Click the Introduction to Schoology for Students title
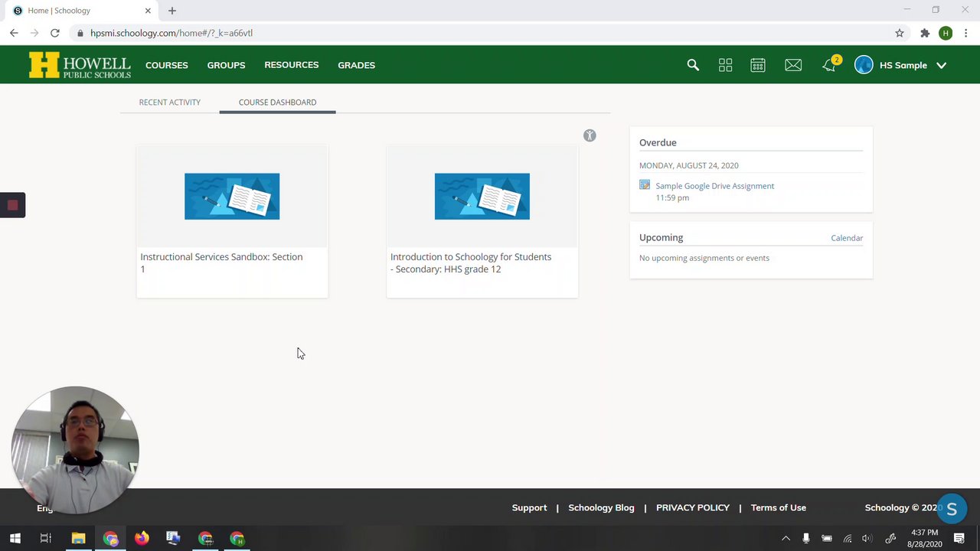Screen dimensions: 980x551 tap(471, 262)
